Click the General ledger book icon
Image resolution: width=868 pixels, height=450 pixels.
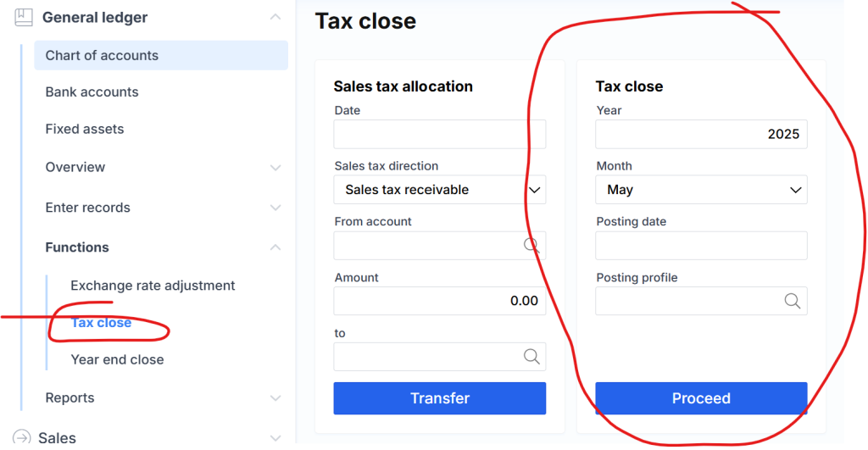click(23, 17)
